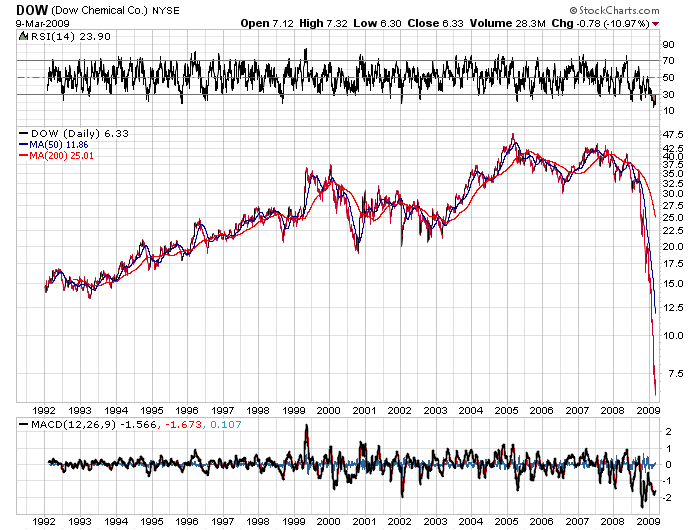This screenshot has height=530, width=700.
Task: Click the blue MA(50) legend line marker
Action: pos(24,145)
